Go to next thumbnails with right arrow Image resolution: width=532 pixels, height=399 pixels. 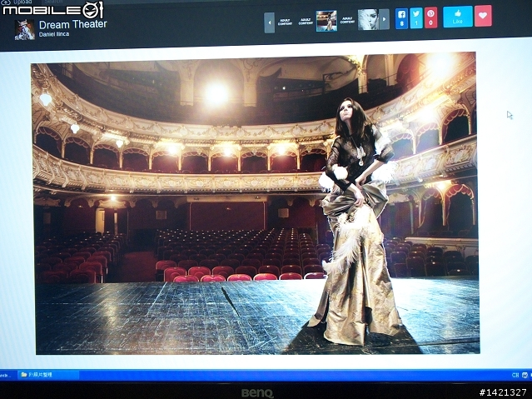tap(384, 19)
